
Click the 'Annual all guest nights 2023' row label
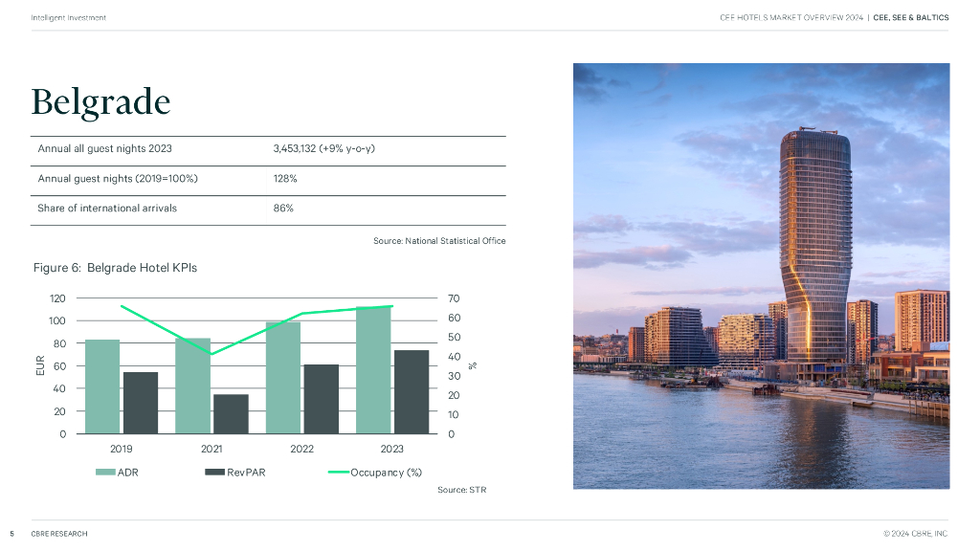105,149
